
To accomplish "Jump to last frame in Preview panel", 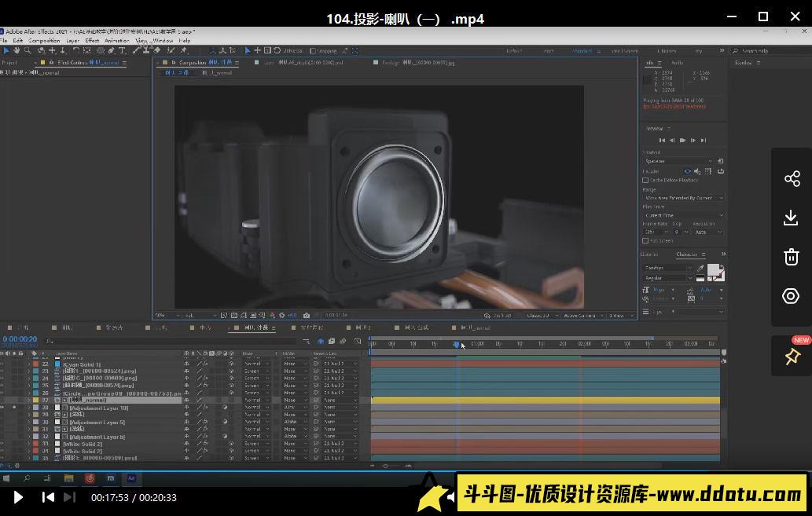I will click(704, 141).
